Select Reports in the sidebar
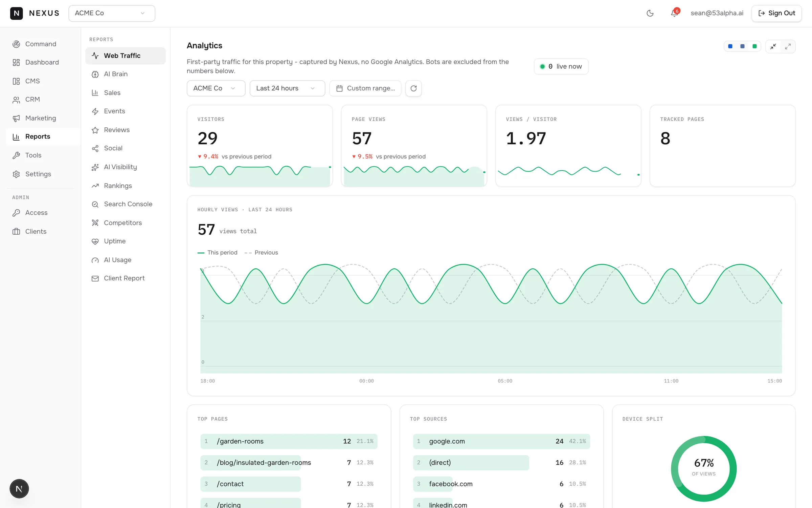812x508 pixels. click(43, 136)
